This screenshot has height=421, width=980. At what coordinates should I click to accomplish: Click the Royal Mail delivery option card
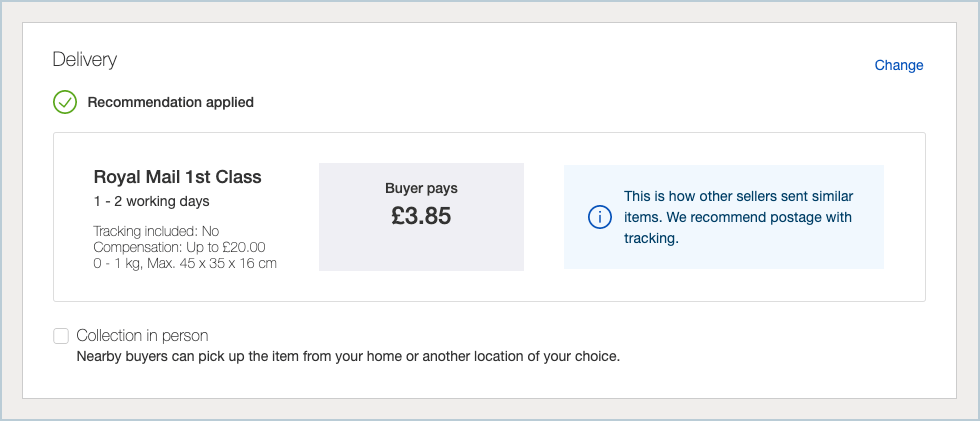[x=489, y=217]
